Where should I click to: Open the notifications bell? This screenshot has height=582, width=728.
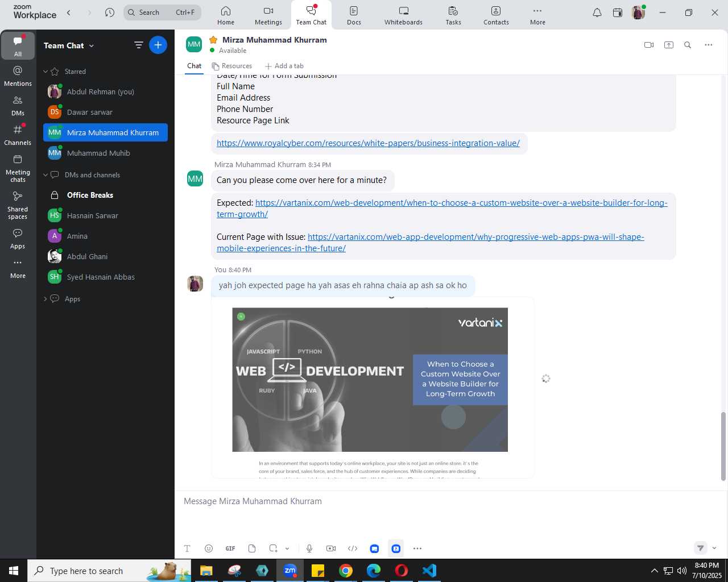(x=597, y=13)
